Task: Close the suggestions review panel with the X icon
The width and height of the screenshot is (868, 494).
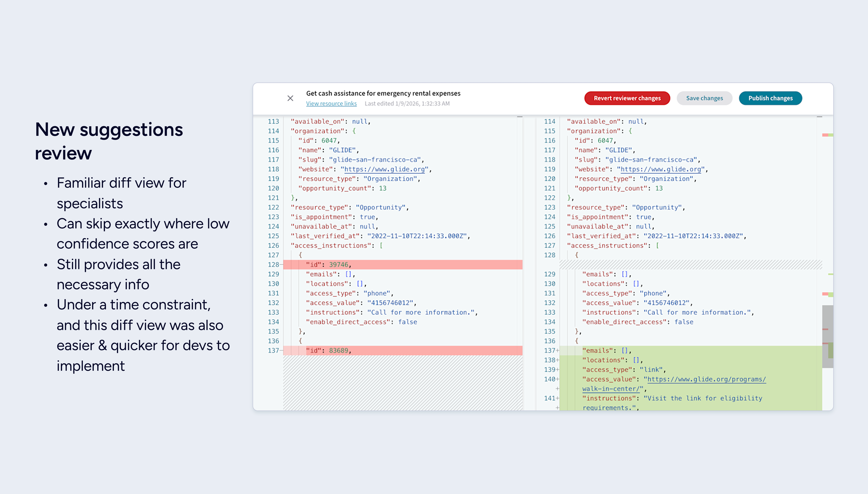Action: coord(290,98)
